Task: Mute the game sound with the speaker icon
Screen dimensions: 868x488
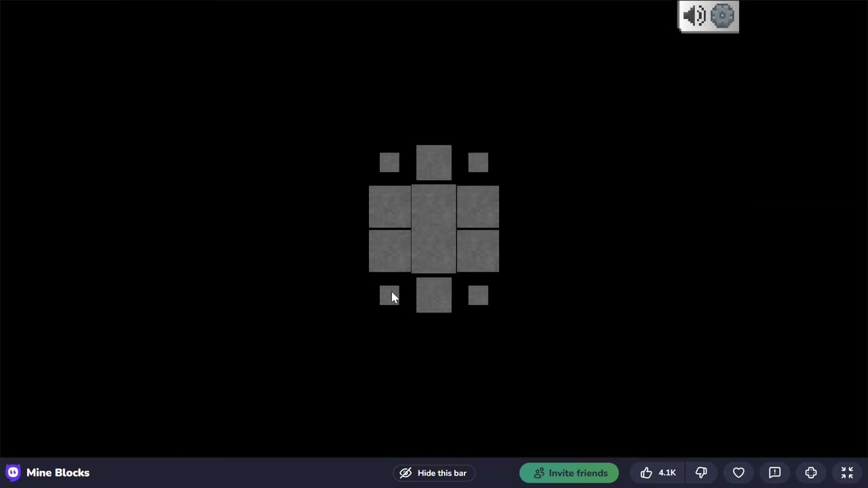Action: [x=694, y=16]
